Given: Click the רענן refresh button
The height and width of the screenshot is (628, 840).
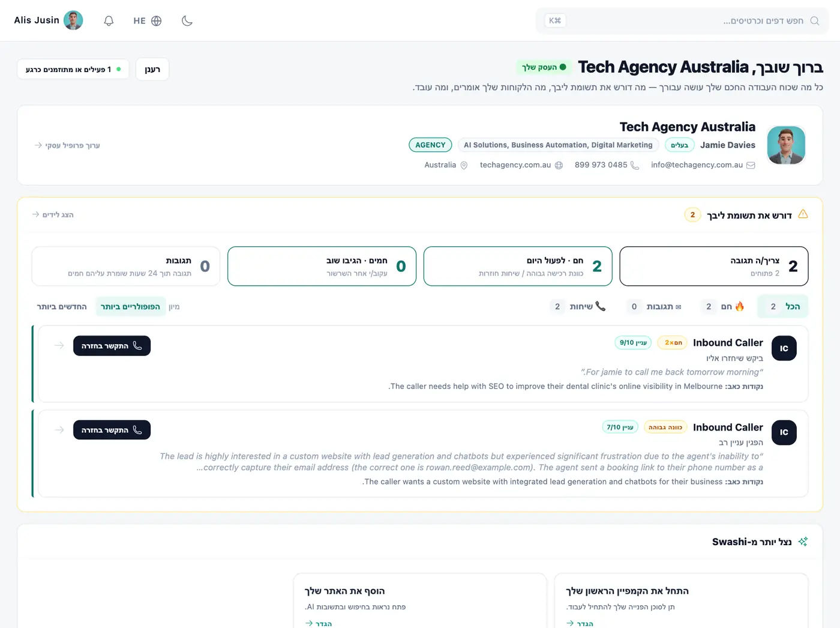Looking at the screenshot, I should (x=152, y=69).
